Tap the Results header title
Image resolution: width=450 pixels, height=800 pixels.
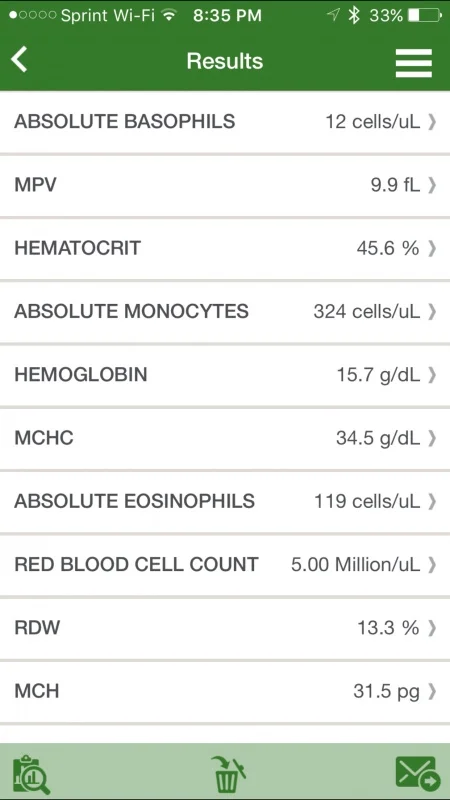[225, 61]
